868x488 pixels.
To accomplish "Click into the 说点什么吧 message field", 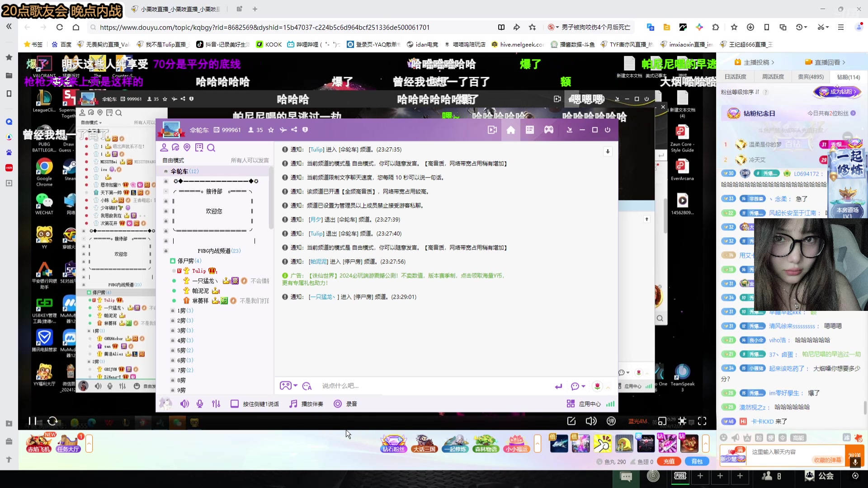I will coord(434,386).
